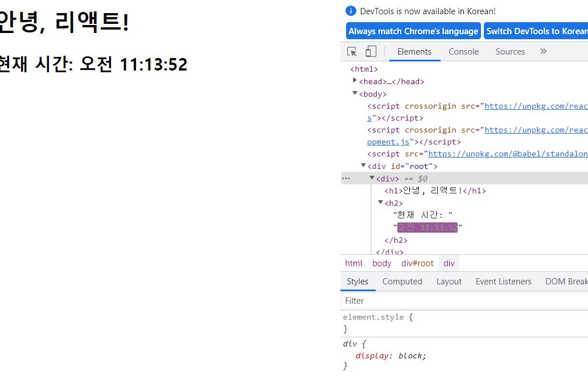Viewport: 588px width, 372px height.
Task: Switch to the Console tab
Action: coord(463,52)
